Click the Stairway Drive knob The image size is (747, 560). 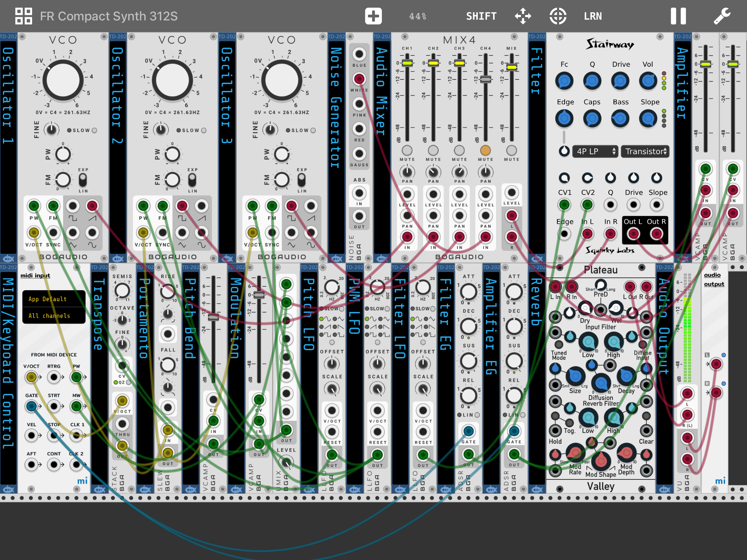tap(620, 81)
